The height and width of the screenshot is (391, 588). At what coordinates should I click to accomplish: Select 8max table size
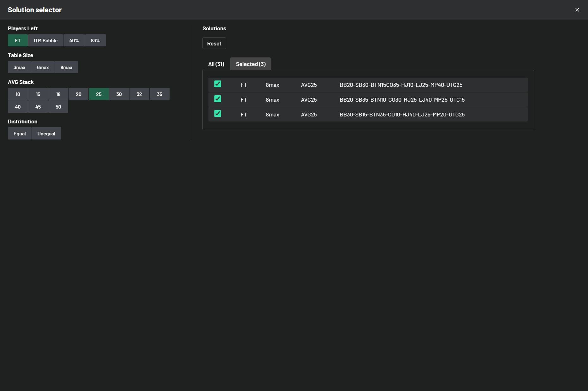pyautogui.click(x=66, y=68)
